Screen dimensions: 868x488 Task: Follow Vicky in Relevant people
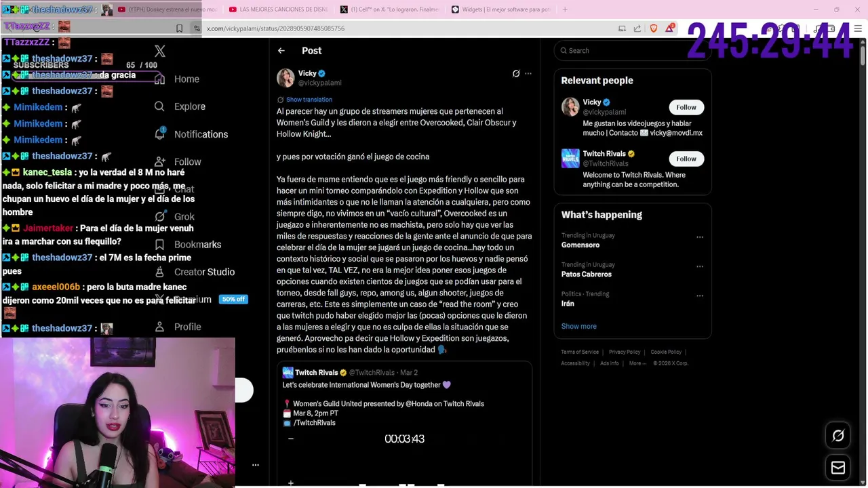[x=686, y=107]
